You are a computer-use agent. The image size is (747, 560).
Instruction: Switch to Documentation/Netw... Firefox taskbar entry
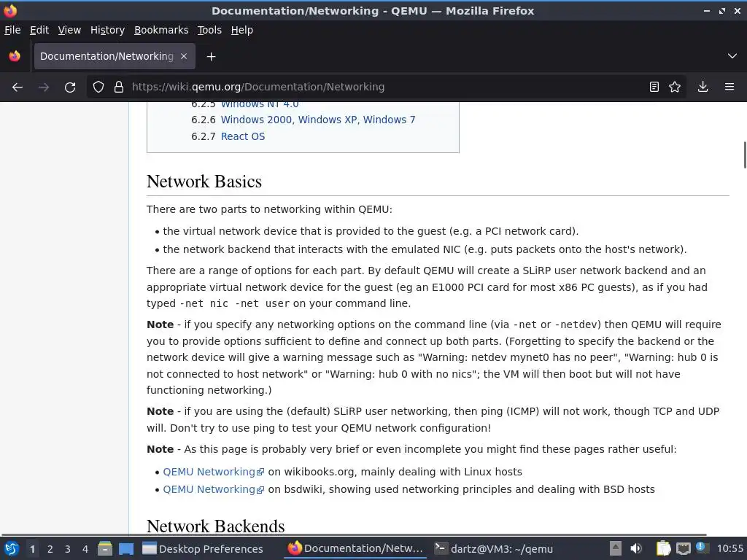355,548
